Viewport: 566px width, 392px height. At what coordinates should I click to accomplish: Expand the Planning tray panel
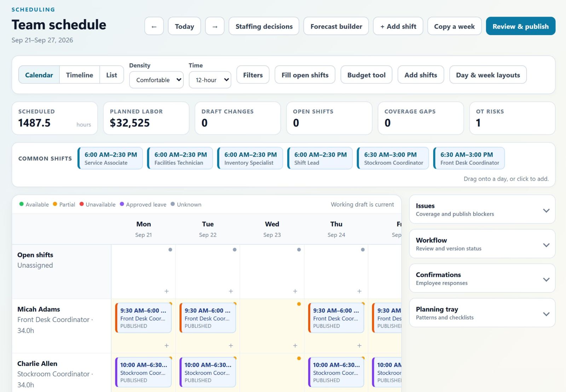(482, 313)
